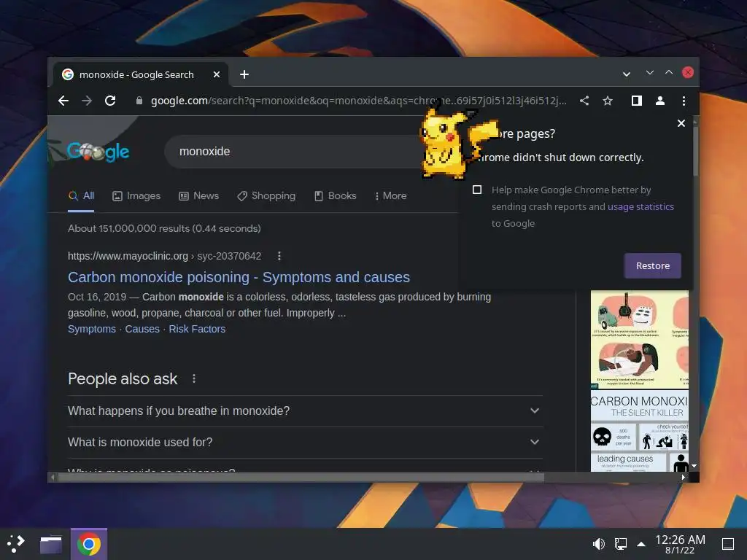Open the Causes sitelink
747x560 pixels.
point(142,329)
